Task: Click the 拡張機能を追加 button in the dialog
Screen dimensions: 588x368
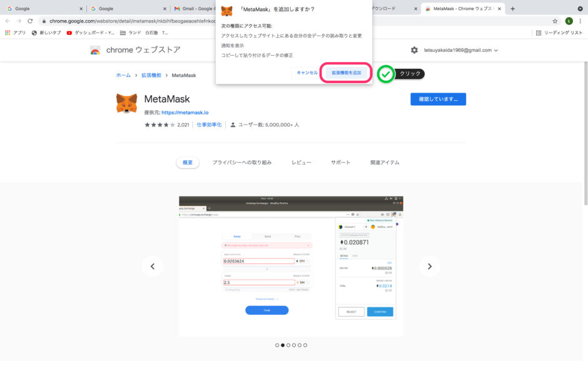Action: [346, 73]
